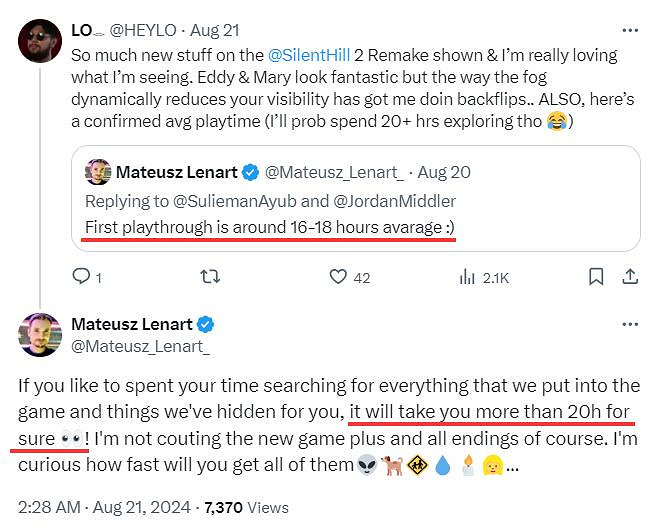The image size is (653, 532).
Task: Open view analytics icon showing 2.1K
Action: tap(468, 276)
